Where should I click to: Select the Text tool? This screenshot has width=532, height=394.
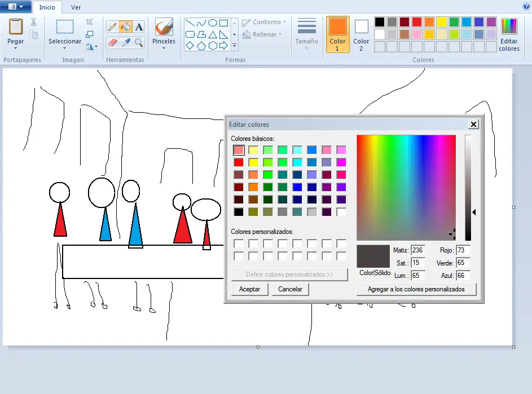pos(139,26)
